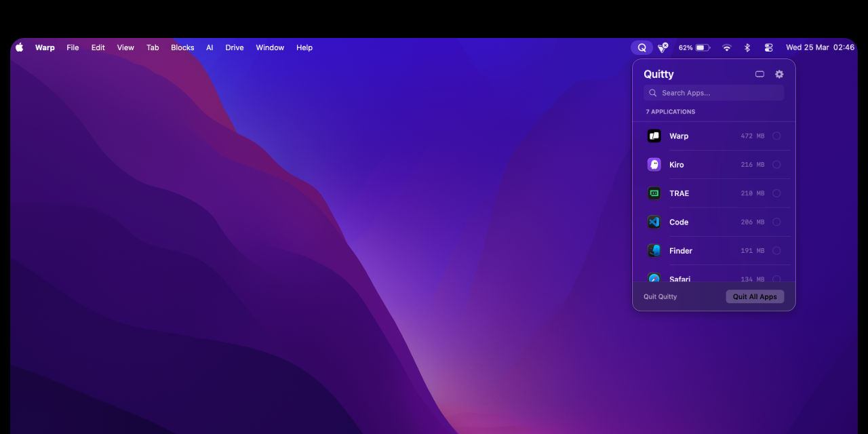
Task: Click the battery status icon
Action: [x=703, y=47]
